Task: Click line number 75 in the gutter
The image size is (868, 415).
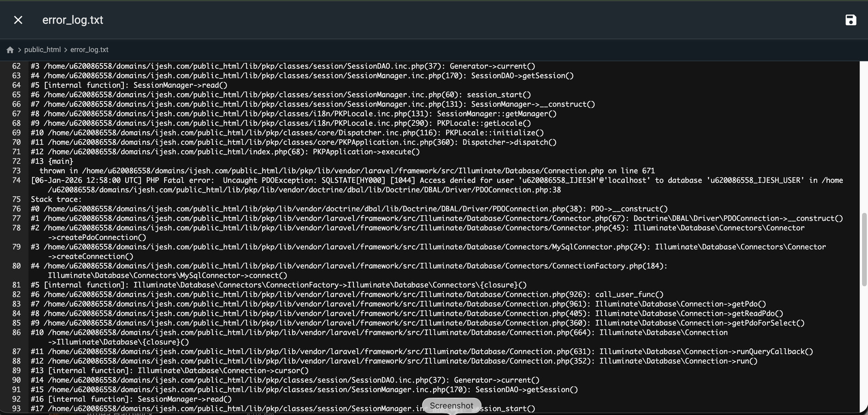Action: pyautogui.click(x=16, y=199)
